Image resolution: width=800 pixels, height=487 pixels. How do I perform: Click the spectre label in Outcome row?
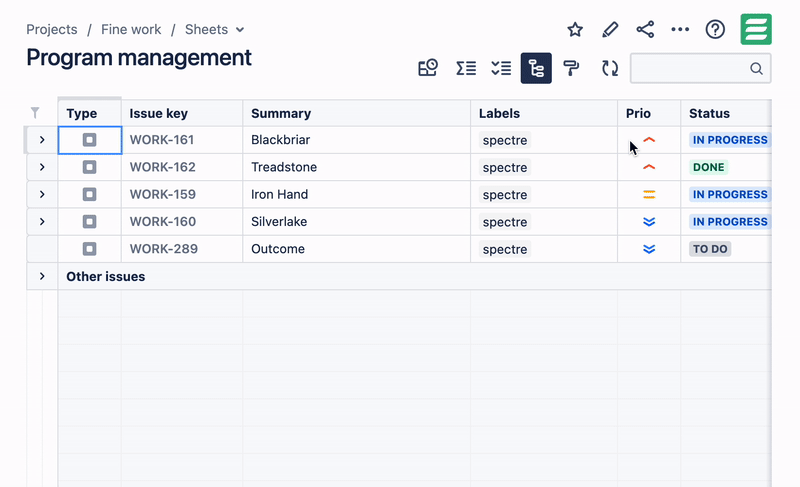[x=505, y=249]
